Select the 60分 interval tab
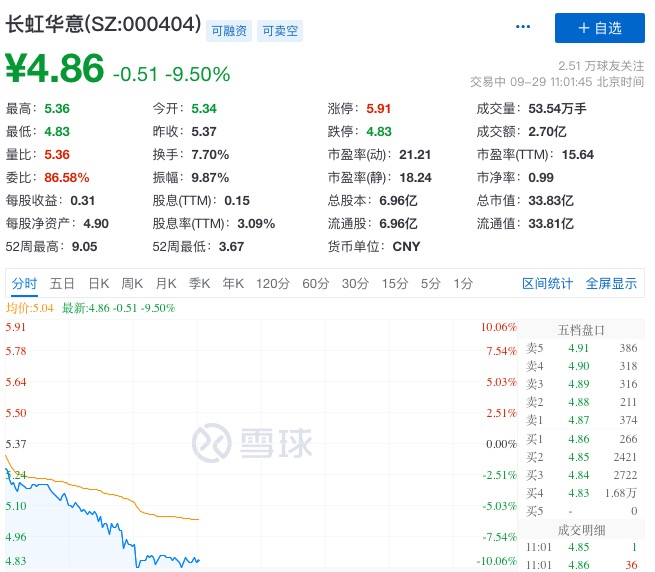 click(315, 284)
